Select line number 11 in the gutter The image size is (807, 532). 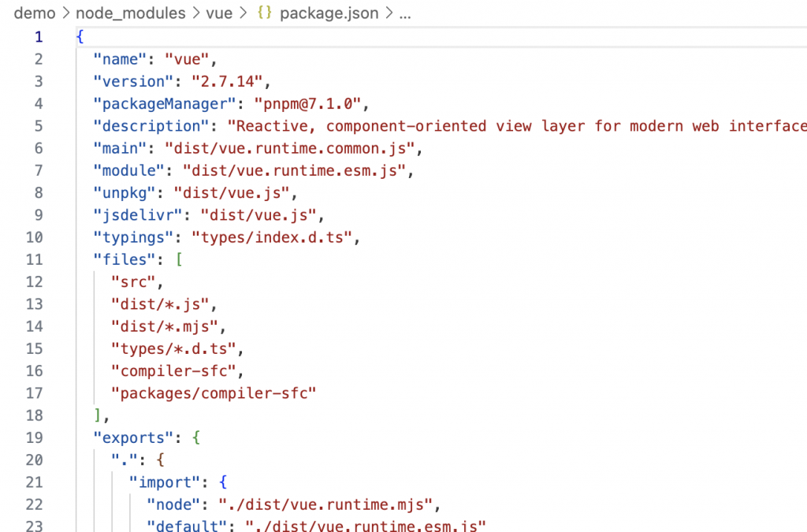tap(35, 259)
